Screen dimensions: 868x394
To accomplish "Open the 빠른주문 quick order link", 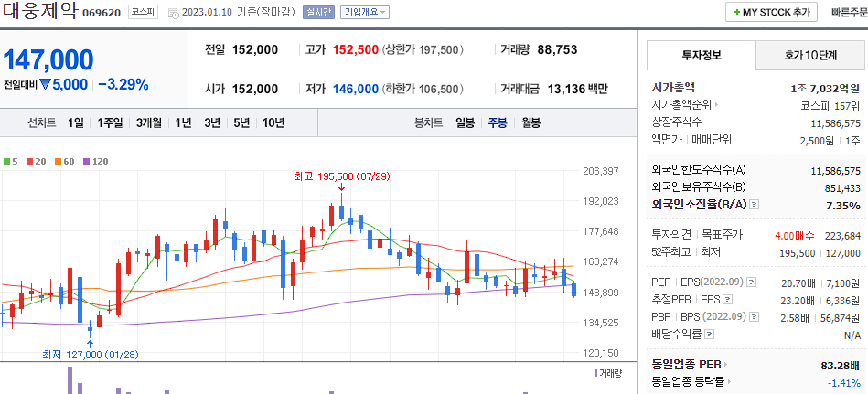I will pyautogui.click(x=849, y=12).
